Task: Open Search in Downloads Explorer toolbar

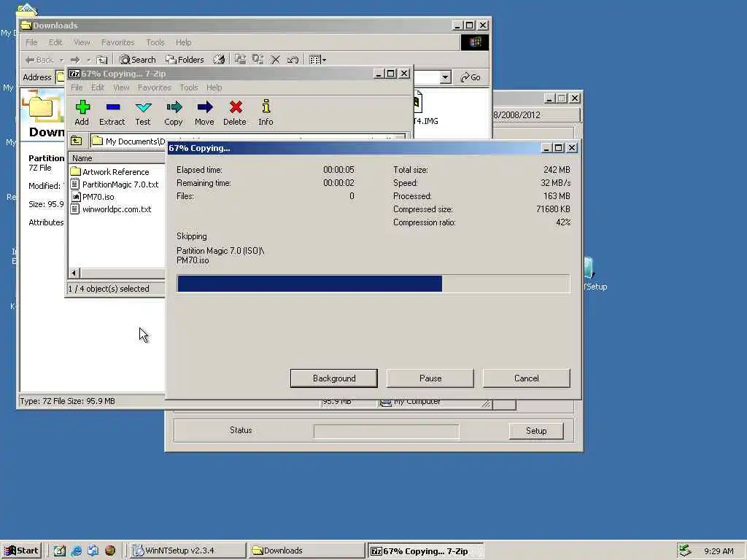Action: [x=137, y=60]
